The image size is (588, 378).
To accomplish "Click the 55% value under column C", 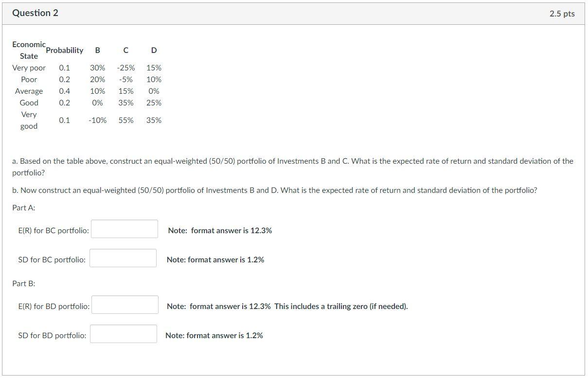I will tap(125, 120).
